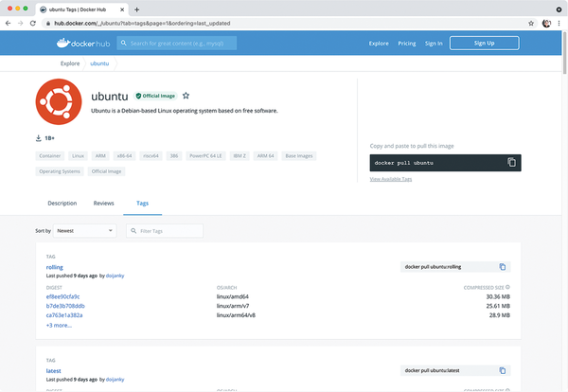Open Explore in the top navigation
The image size is (568, 392).
click(x=379, y=44)
